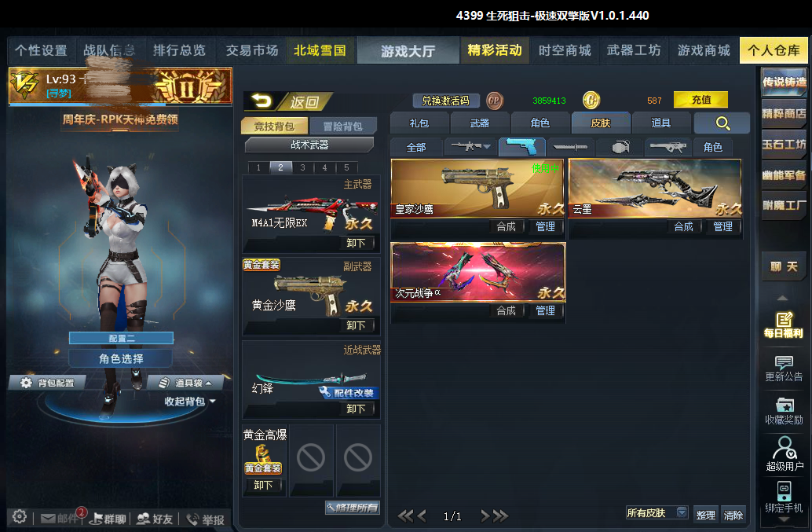Viewport: 812px width, 532px height.
Task: Click the 超级用户 super user icon
Action: (x=784, y=453)
